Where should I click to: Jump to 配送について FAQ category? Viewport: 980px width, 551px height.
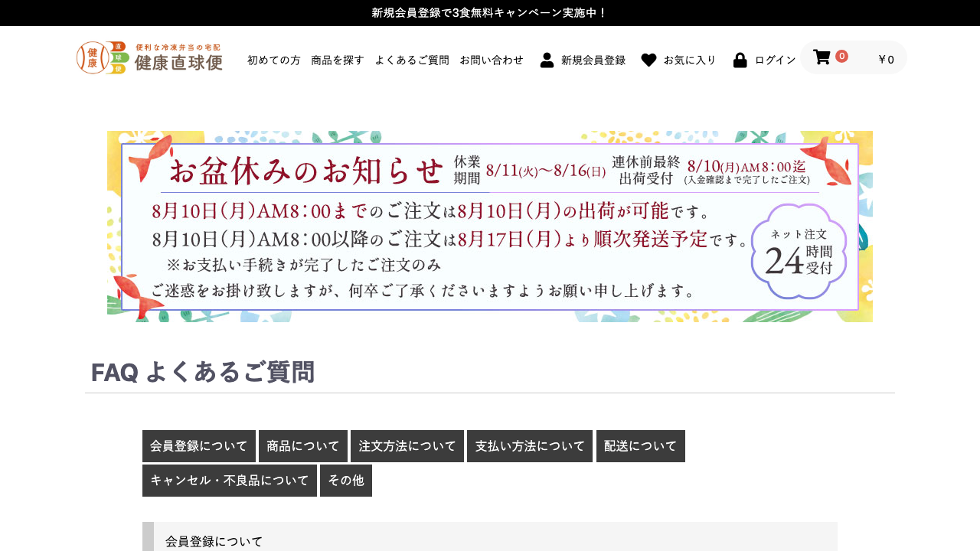tap(641, 446)
